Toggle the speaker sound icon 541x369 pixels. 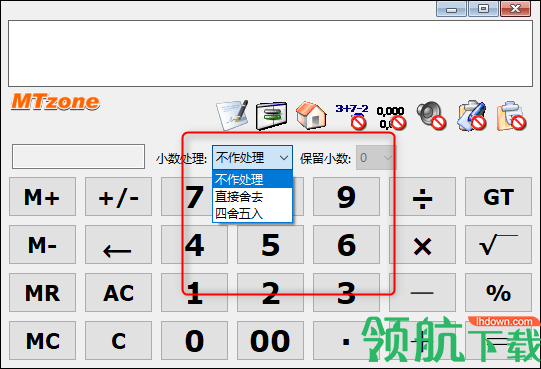(x=431, y=116)
